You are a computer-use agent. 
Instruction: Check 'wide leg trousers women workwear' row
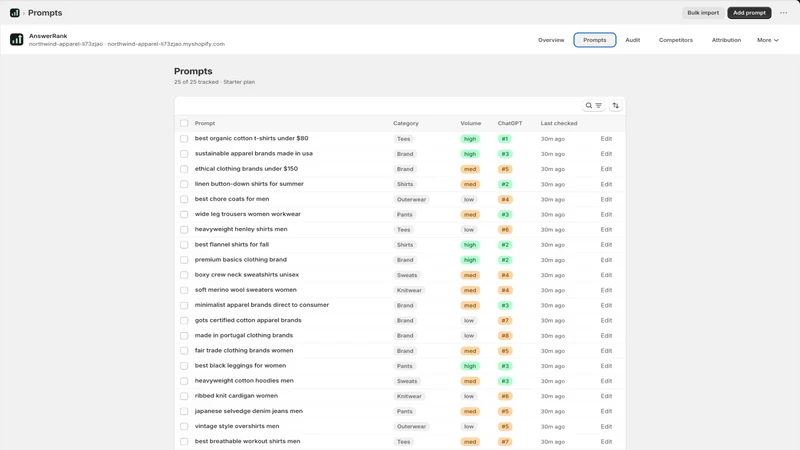(x=184, y=214)
